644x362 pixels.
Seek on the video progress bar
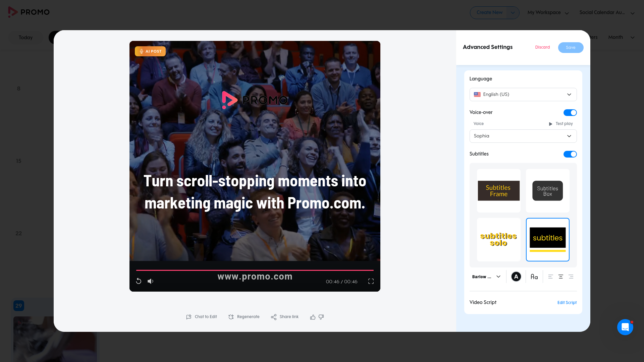coord(255,270)
